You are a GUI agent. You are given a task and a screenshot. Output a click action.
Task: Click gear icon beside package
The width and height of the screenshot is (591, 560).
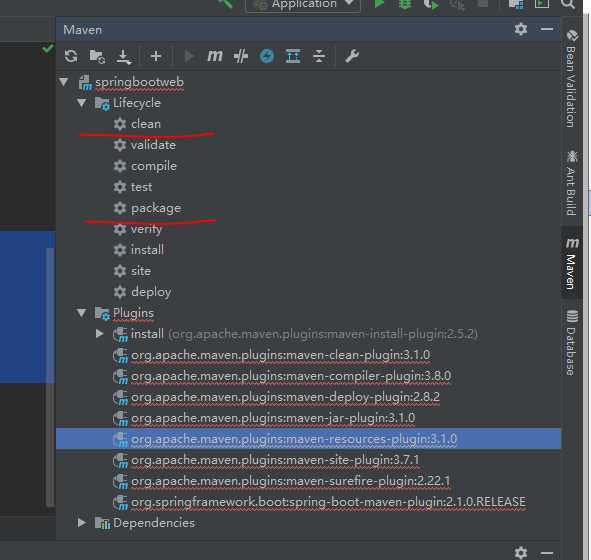click(120, 208)
